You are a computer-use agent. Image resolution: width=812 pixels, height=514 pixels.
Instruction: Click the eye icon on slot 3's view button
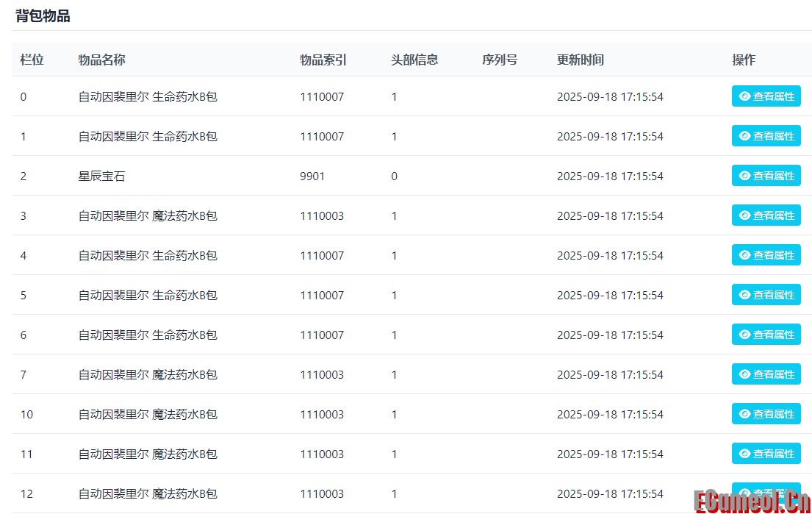[744, 215]
